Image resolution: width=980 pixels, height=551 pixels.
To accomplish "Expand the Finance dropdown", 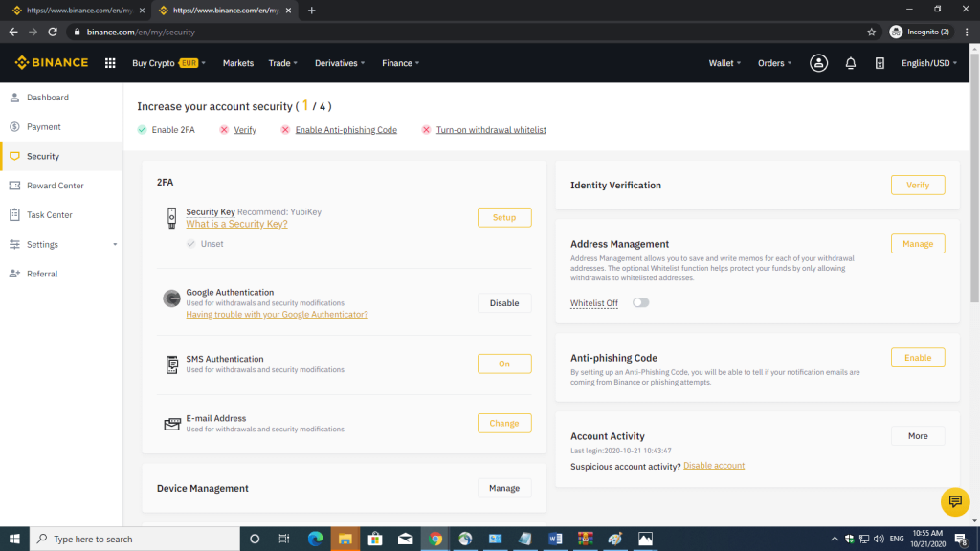I will click(400, 63).
